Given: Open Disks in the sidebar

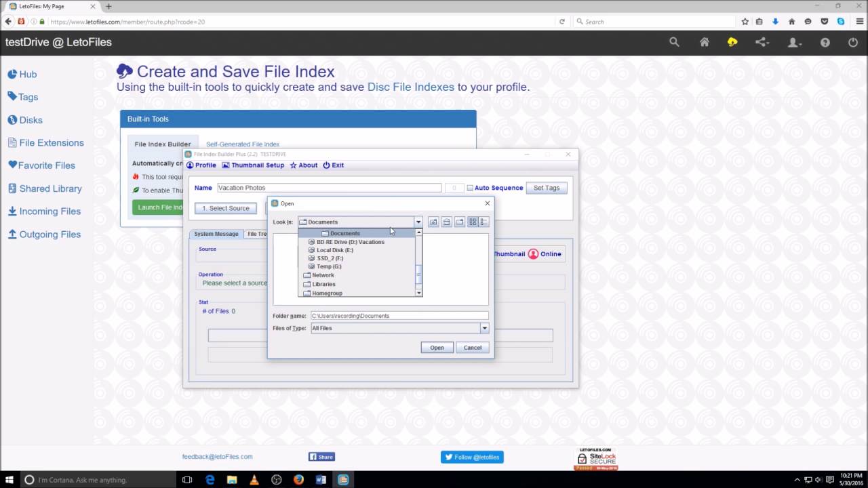Looking at the screenshot, I should pos(25,120).
